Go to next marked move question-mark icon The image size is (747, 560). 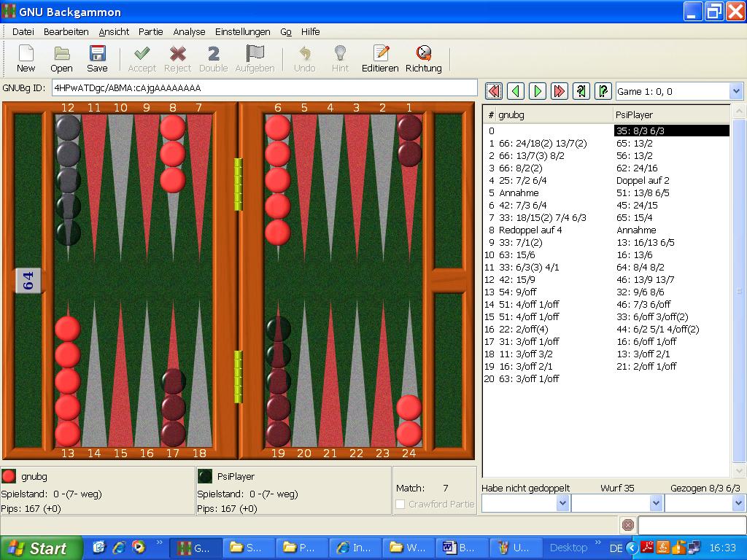tap(603, 91)
